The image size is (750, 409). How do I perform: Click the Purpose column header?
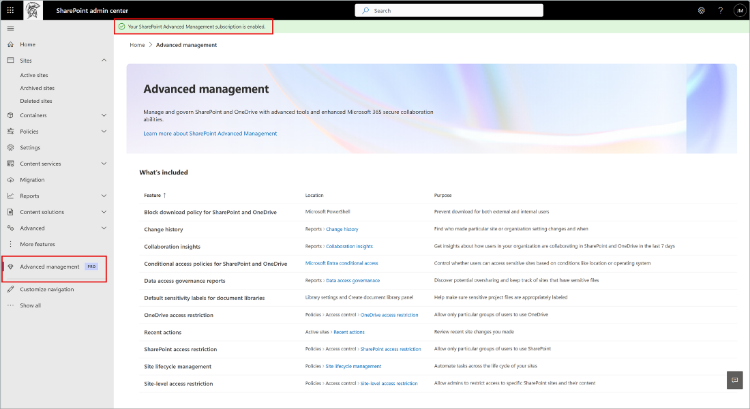tap(442, 195)
